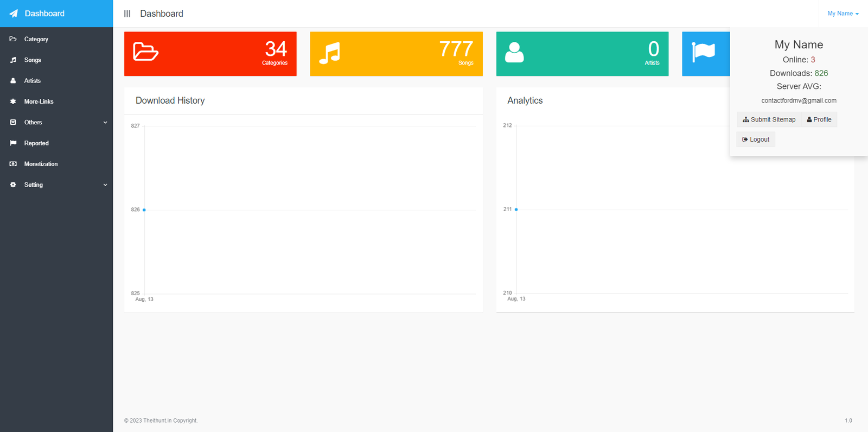This screenshot has height=432, width=868.
Task: Click the folder icon next to Category
Action: point(13,39)
